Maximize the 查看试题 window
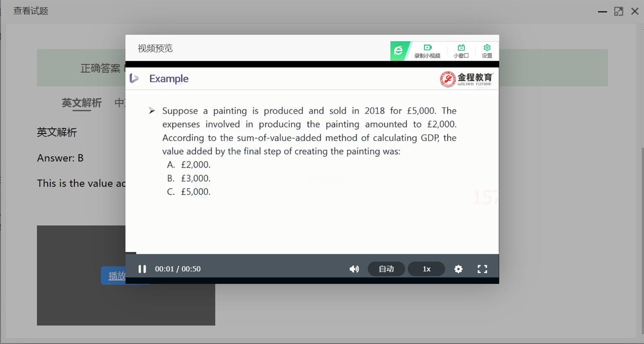644x344 pixels. [619, 12]
